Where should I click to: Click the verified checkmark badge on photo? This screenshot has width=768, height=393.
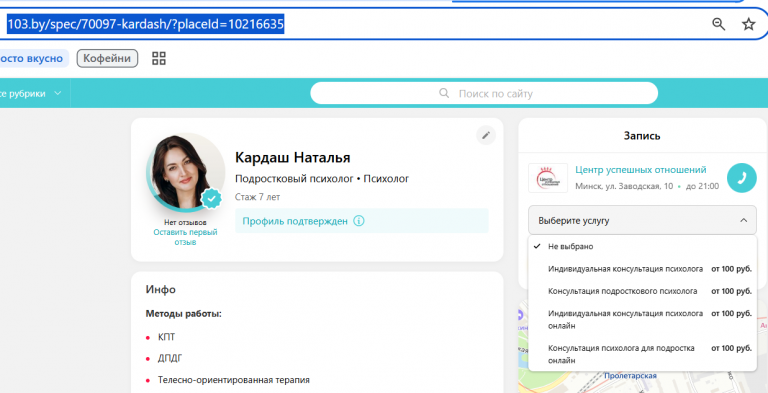click(211, 198)
